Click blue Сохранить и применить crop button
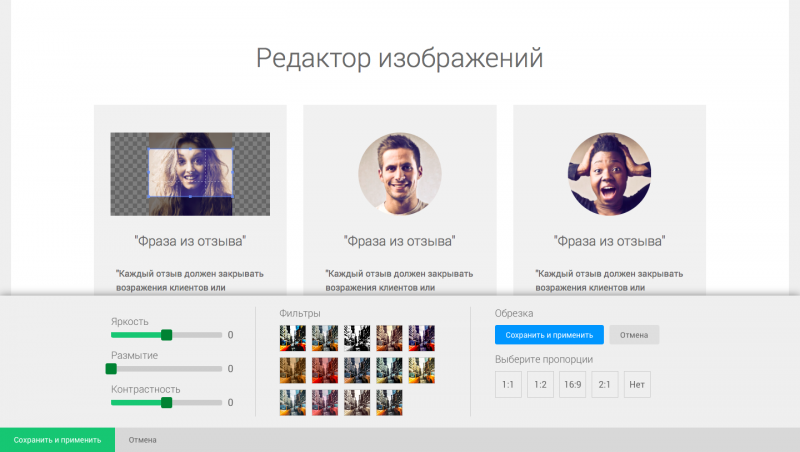This screenshot has width=800, height=452. click(549, 335)
